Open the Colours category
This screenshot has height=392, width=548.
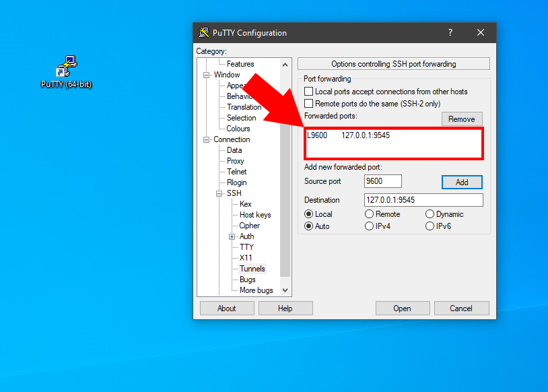tap(238, 129)
